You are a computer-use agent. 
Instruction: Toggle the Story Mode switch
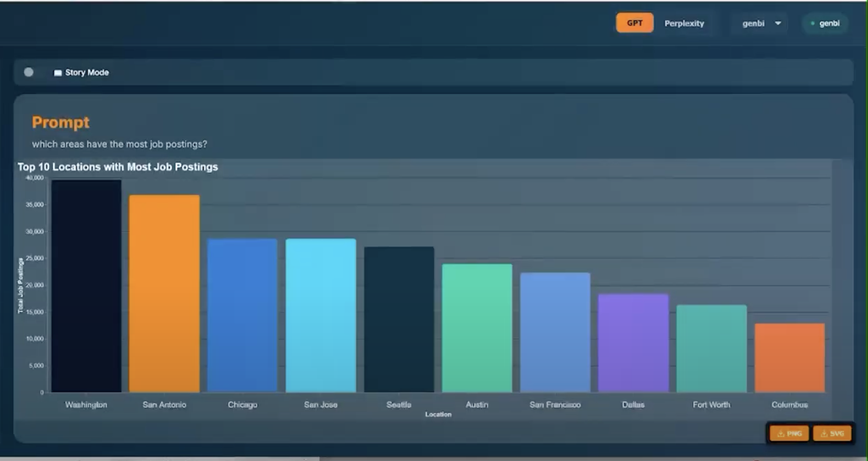pyautogui.click(x=29, y=72)
